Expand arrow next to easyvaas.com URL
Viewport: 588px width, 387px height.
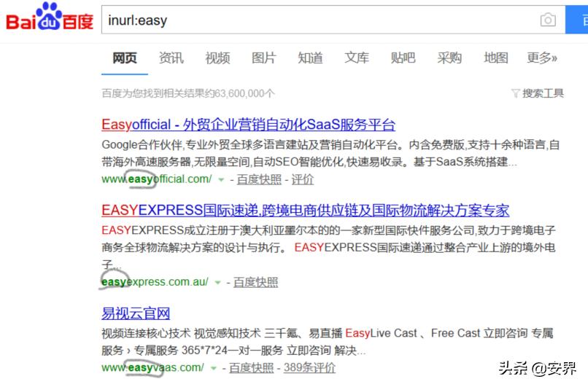tap(213, 368)
